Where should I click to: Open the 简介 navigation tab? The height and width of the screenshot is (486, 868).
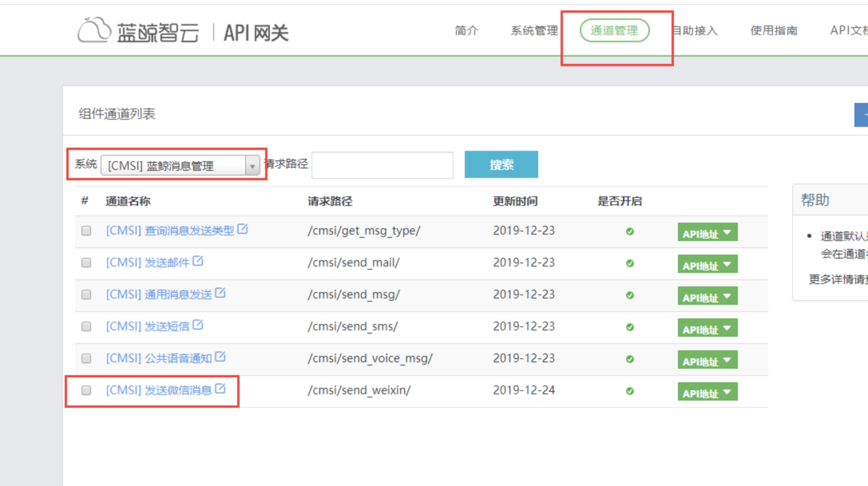pyautogui.click(x=467, y=31)
